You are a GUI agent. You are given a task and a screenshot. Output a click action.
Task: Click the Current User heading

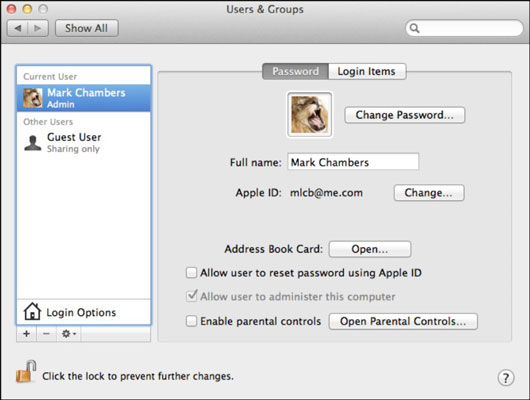click(x=50, y=76)
